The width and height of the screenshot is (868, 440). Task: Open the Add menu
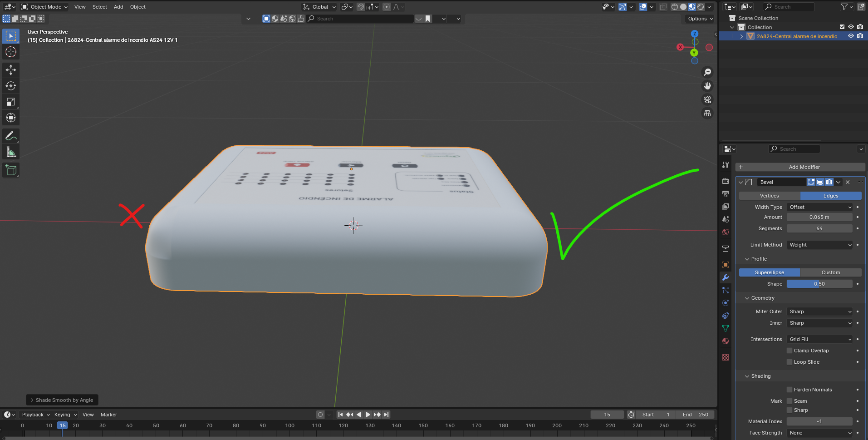pyautogui.click(x=118, y=7)
